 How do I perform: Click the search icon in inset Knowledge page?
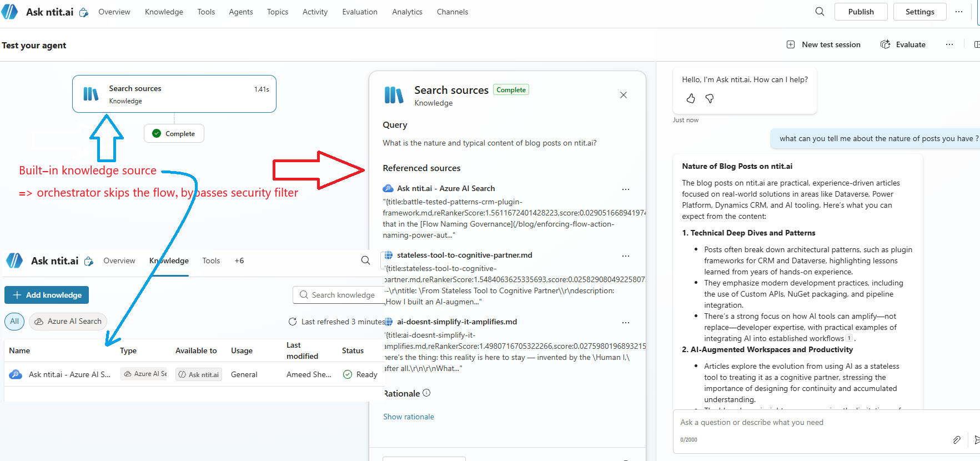(x=365, y=260)
